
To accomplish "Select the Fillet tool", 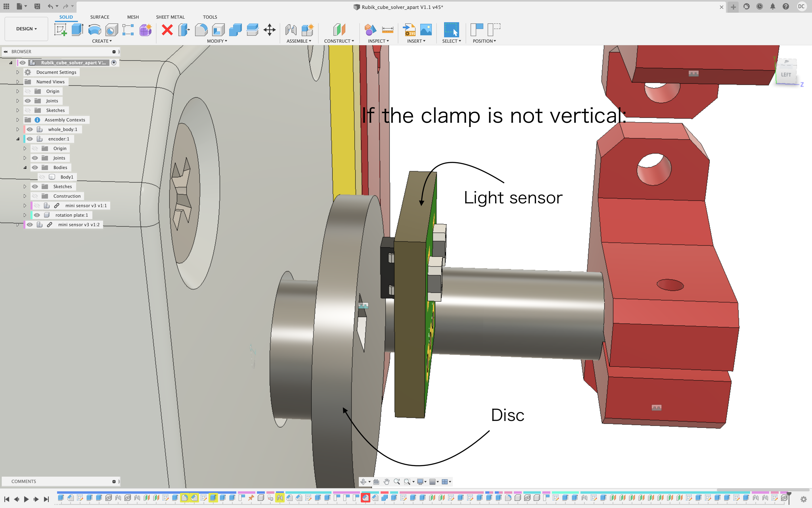I will coord(201,30).
